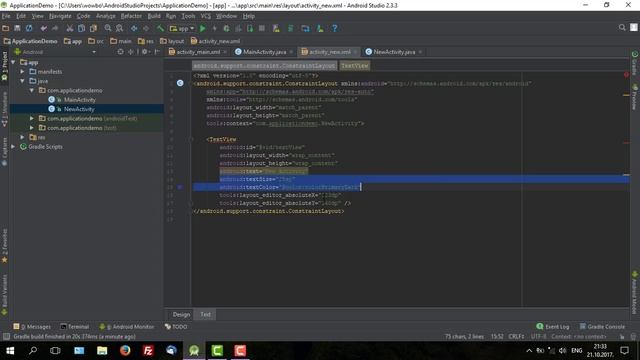640x360 pixels.
Task: Click the TextView editor breadcrumb
Action: click(x=355, y=65)
